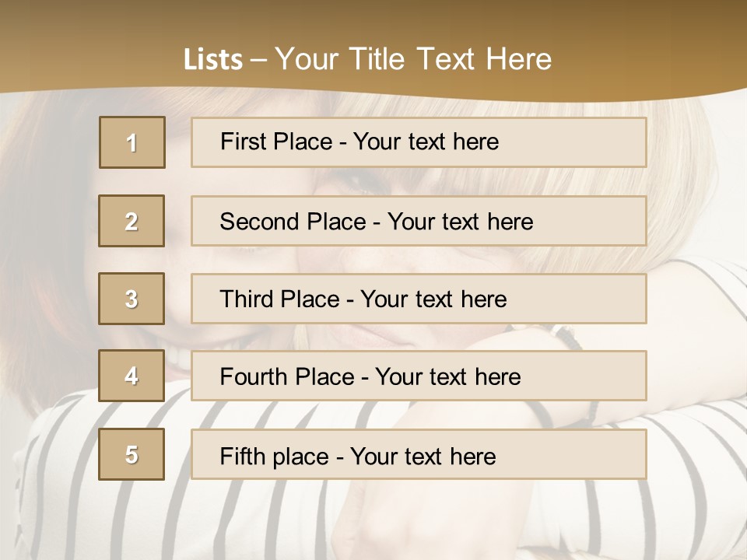This screenshot has height=560, width=747.
Task: Select the number 4 box
Action: (x=132, y=376)
